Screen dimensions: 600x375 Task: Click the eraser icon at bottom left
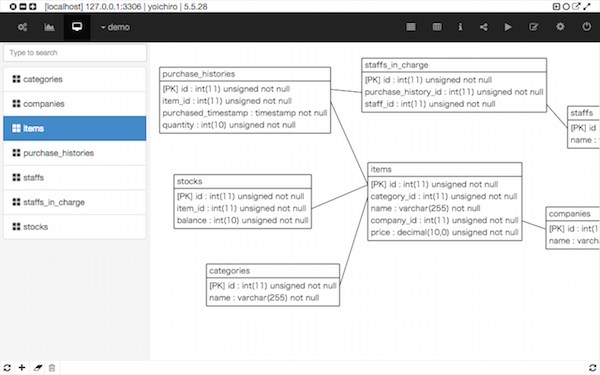pos(38,368)
